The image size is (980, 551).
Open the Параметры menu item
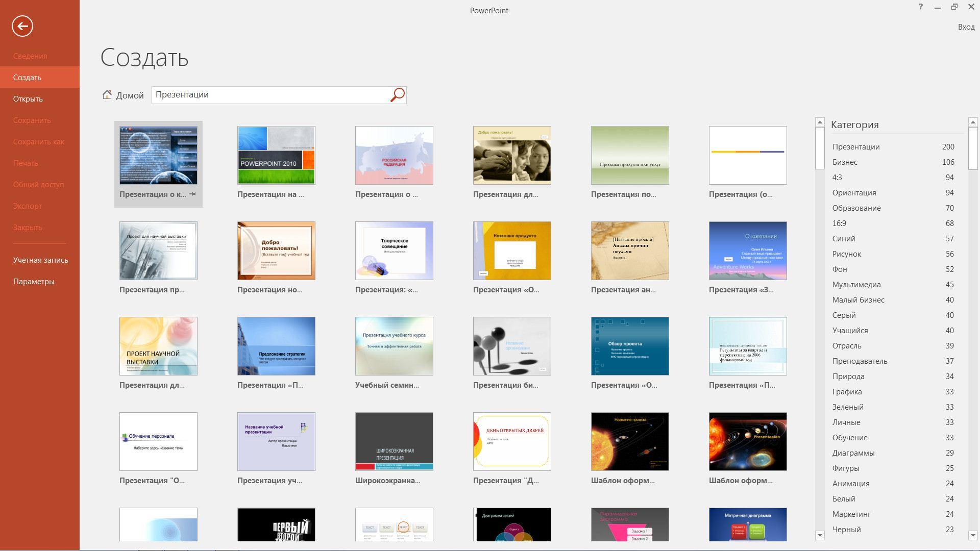pos(34,282)
